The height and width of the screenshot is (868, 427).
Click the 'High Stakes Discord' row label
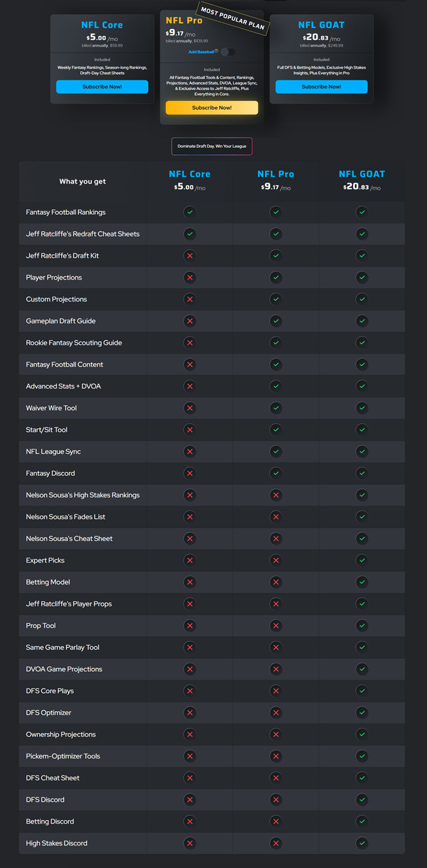point(57,843)
